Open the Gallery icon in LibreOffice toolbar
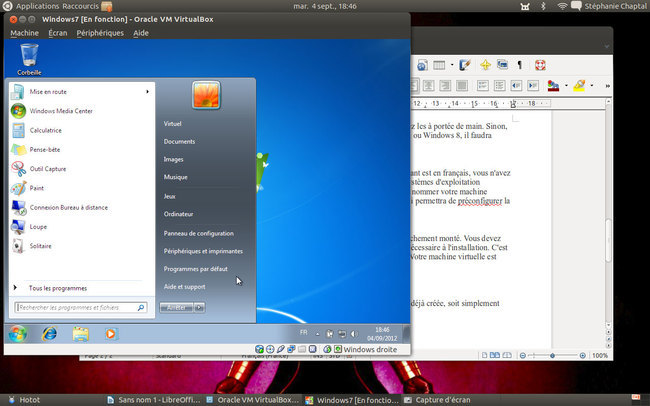The image size is (650, 406). click(x=502, y=65)
